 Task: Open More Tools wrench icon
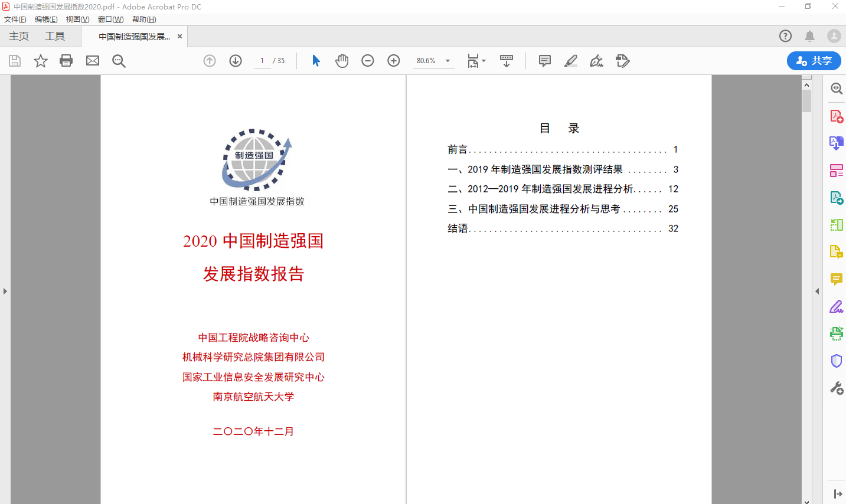point(837,388)
